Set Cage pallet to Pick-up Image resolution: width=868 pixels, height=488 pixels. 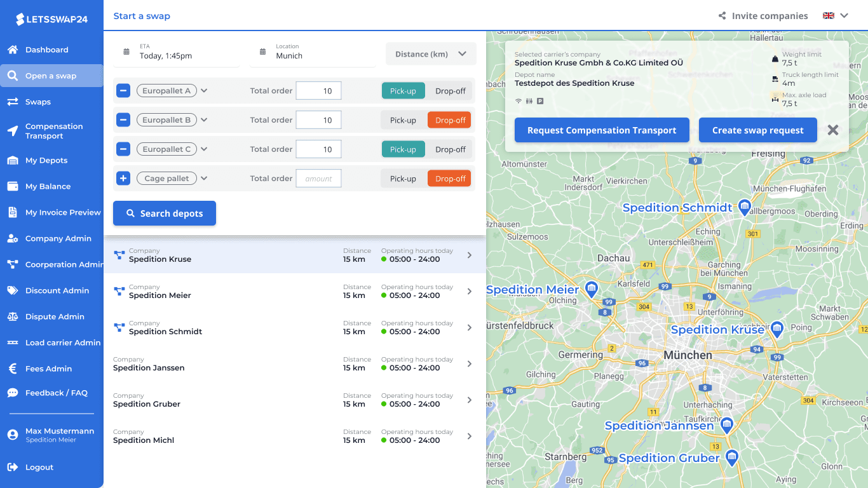403,179
